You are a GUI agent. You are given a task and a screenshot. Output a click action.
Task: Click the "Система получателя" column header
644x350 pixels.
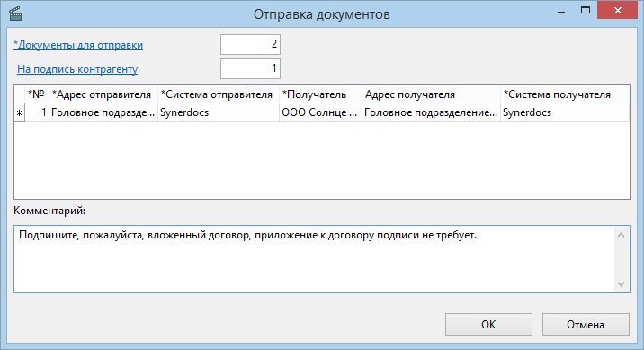point(565,94)
